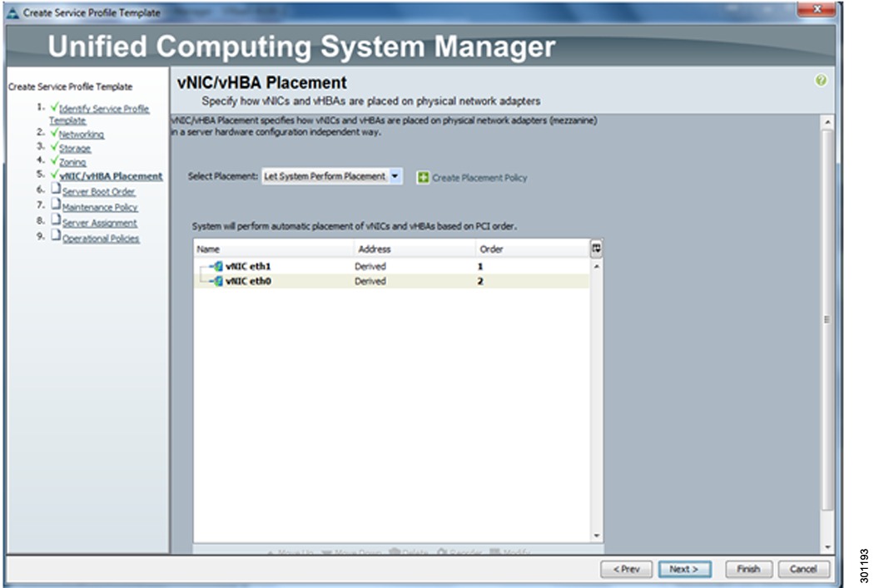Click the Derived address for vNIC eth0

pos(370,281)
